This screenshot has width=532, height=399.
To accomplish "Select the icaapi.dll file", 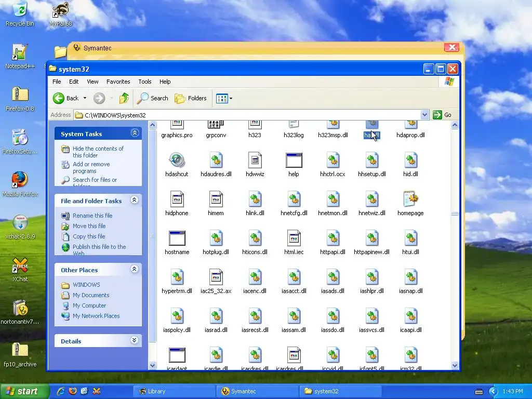I will [x=411, y=321].
